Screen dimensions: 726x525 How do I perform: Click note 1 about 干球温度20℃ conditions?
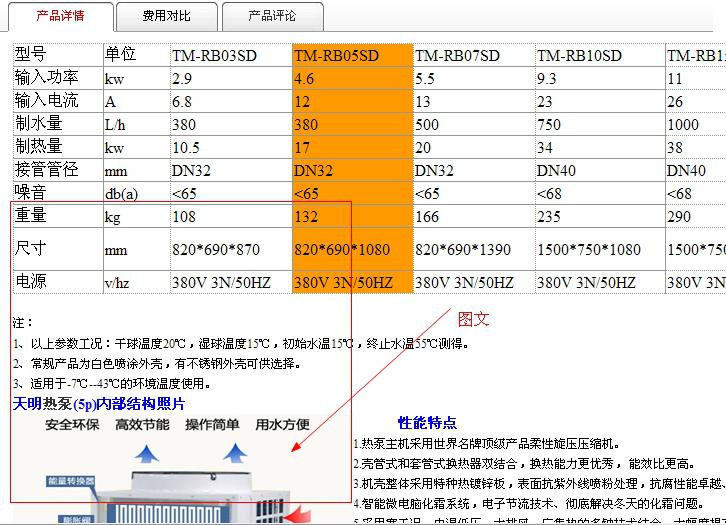pyautogui.click(x=241, y=344)
